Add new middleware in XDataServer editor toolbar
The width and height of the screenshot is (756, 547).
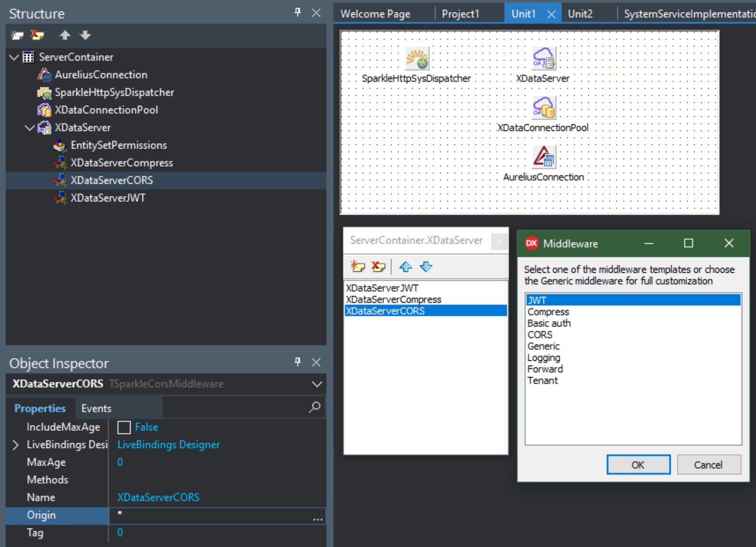358,267
